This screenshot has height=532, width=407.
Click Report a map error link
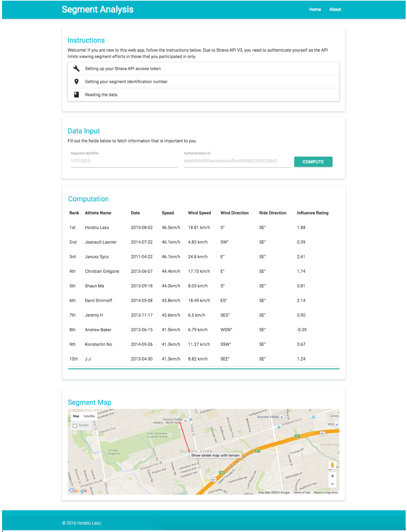[326, 492]
